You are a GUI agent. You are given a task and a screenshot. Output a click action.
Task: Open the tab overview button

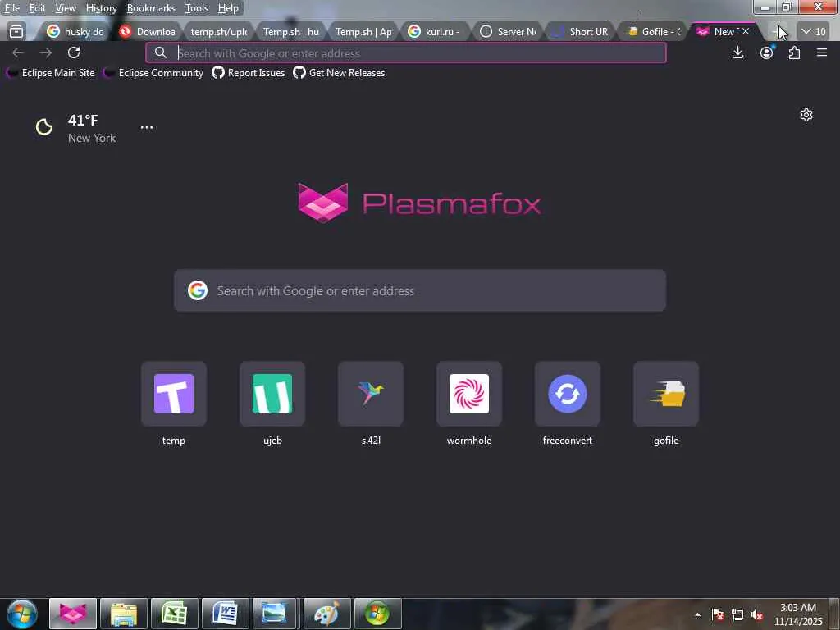click(16, 32)
